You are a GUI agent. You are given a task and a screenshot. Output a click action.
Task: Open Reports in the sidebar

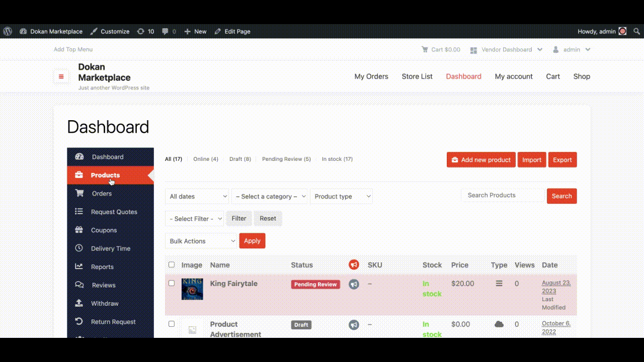click(110, 267)
